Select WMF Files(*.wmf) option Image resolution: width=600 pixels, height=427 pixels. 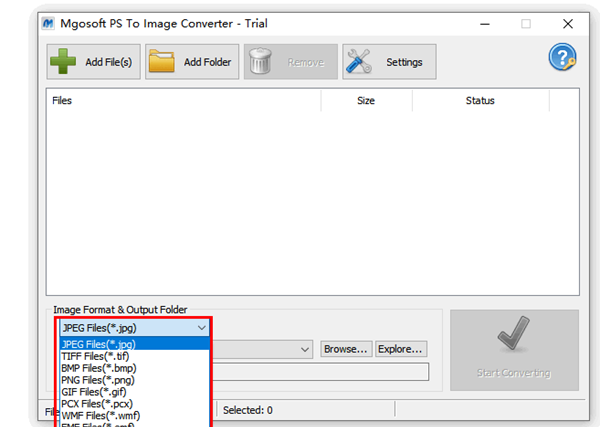[135, 416]
